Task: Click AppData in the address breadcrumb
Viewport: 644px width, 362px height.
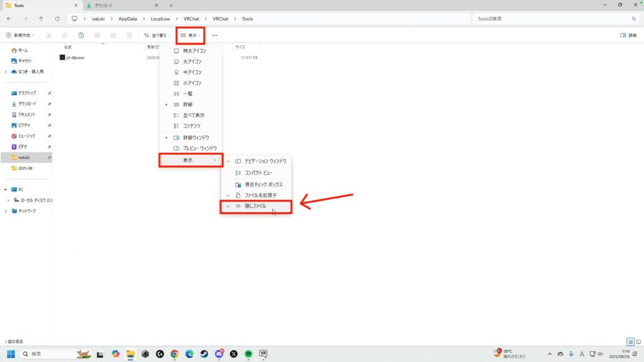Action: (128, 19)
